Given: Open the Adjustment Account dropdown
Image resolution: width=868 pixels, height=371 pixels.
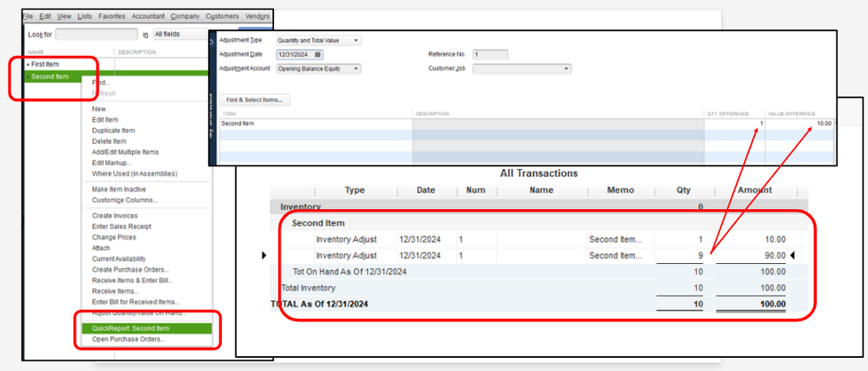Looking at the screenshot, I should tap(318, 69).
